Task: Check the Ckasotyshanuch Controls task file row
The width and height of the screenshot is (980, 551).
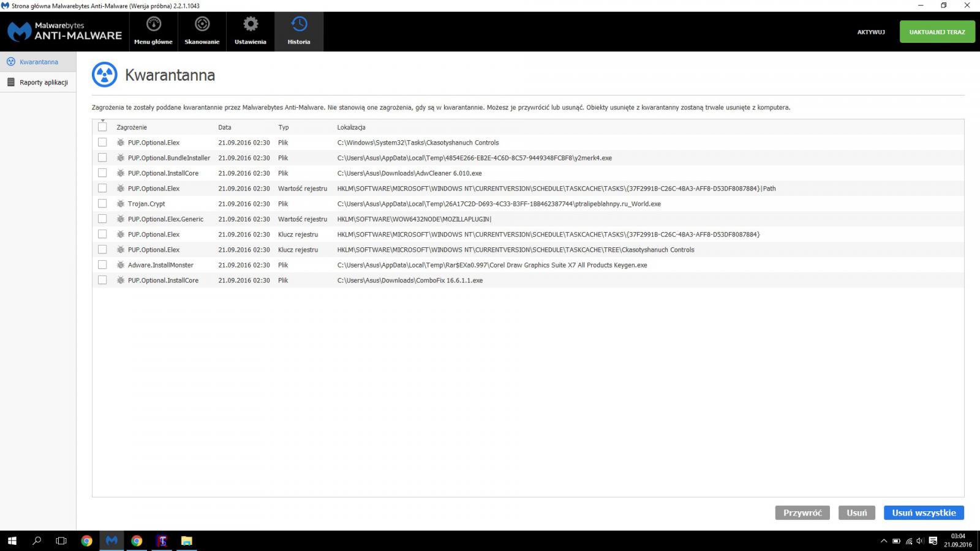Action: pyautogui.click(x=102, y=143)
